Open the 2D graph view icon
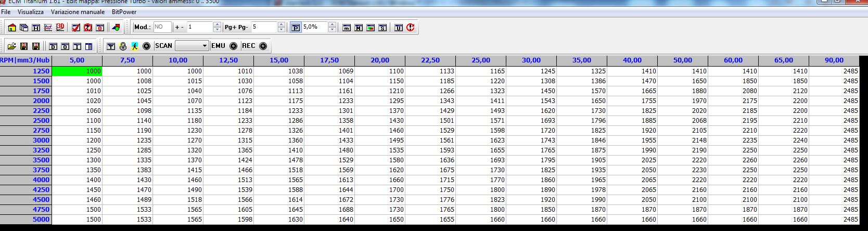The image size is (868, 231). click(x=48, y=28)
